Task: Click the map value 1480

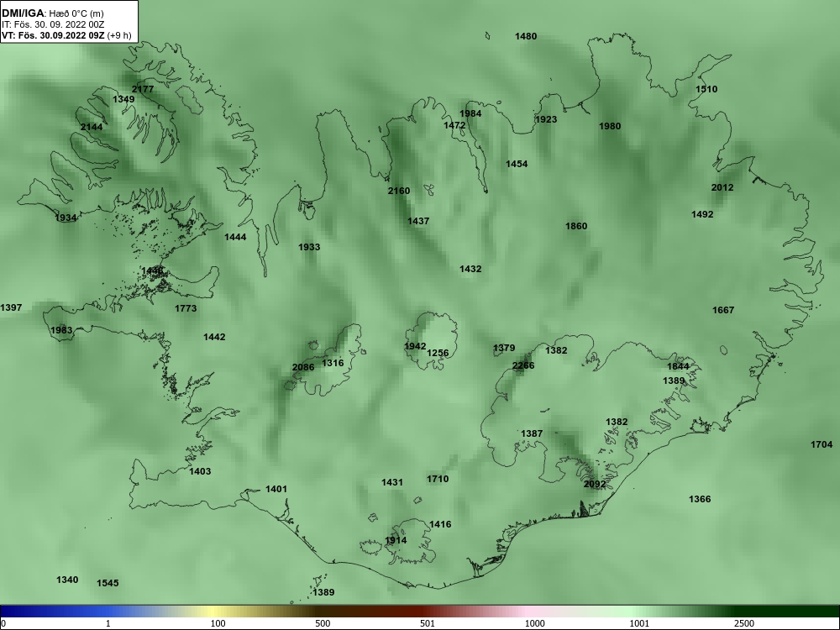Action: (526, 36)
